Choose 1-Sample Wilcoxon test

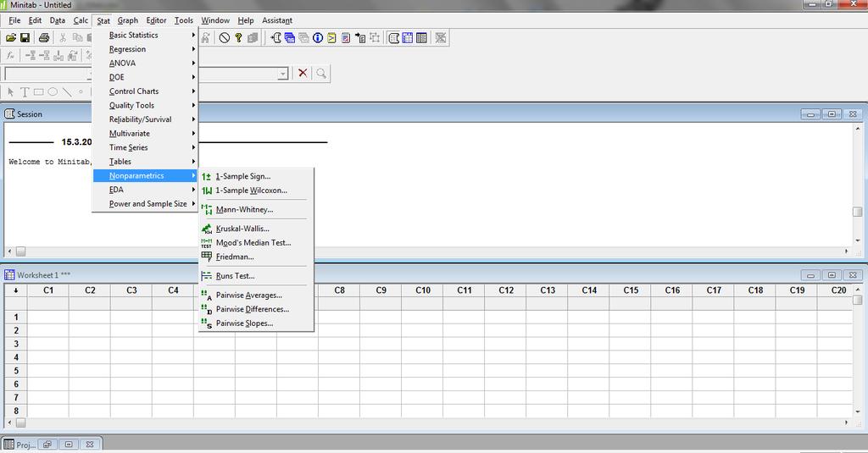pos(256,191)
